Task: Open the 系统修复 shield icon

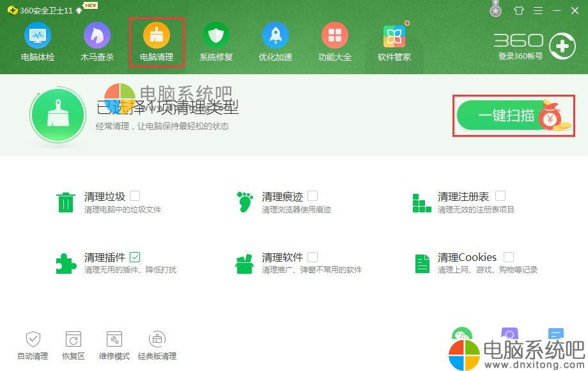Action: (215, 35)
